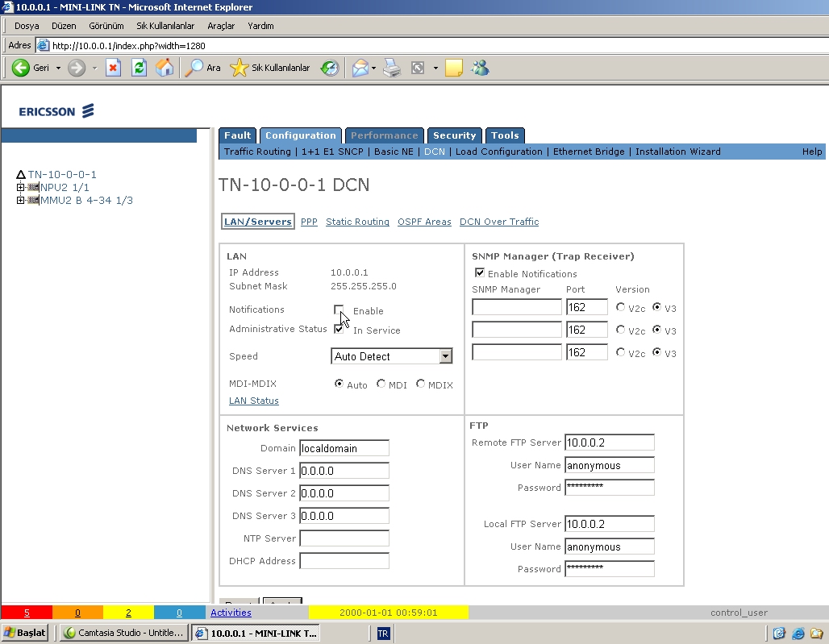Switch to the Tools tab
This screenshot has width=829, height=644.
pyautogui.click(x=505, y=135)
